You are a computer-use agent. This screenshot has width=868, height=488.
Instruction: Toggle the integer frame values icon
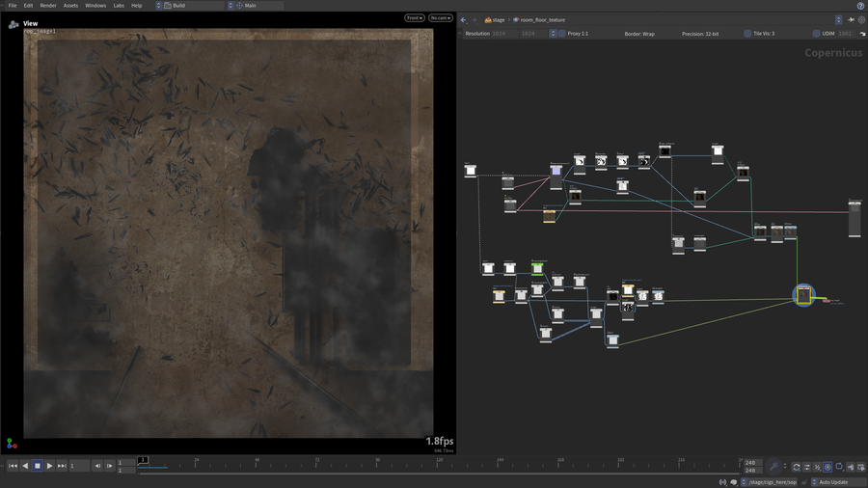click(817, 467)
